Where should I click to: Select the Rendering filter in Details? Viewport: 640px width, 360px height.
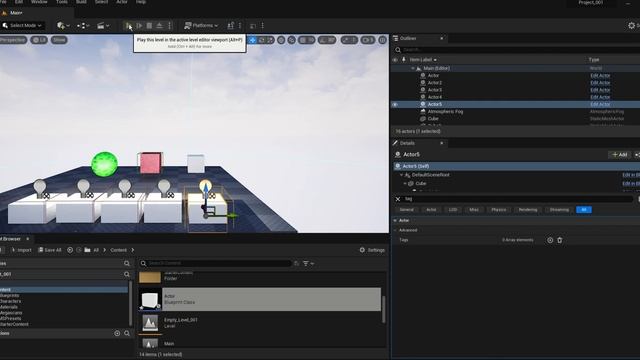tap(528, 210)
